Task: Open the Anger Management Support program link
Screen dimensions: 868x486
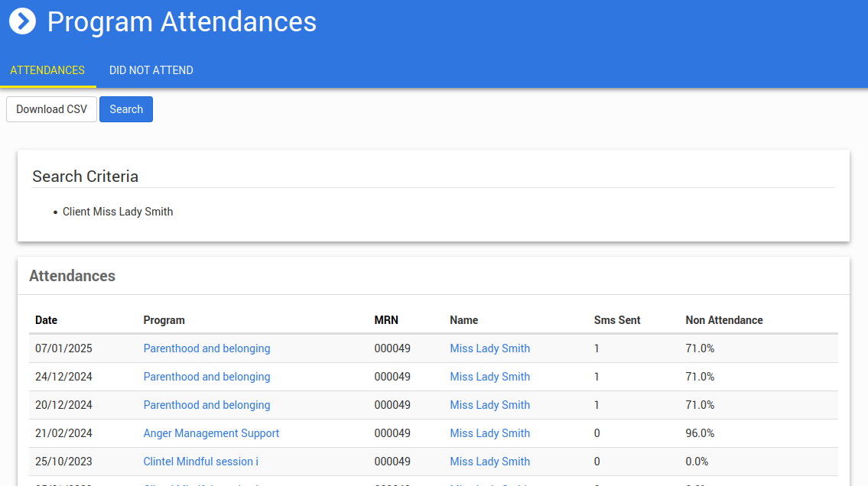Action: click(211, 433)
